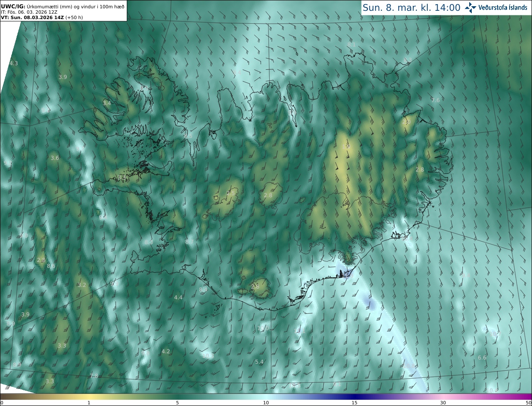Screen dimensions: 532x406
Task: Click the 4.2 value on the map
Action: (x=166, y=352)
